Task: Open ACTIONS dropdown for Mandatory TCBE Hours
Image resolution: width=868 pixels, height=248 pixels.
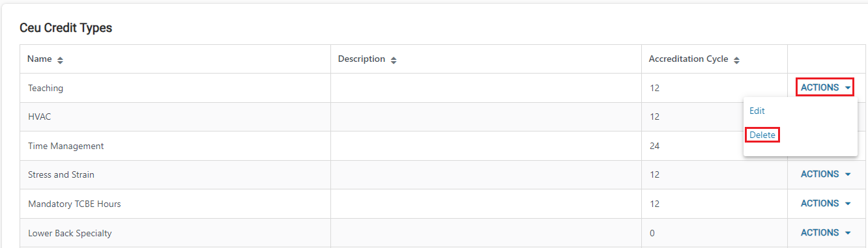Action: point(826,204)
